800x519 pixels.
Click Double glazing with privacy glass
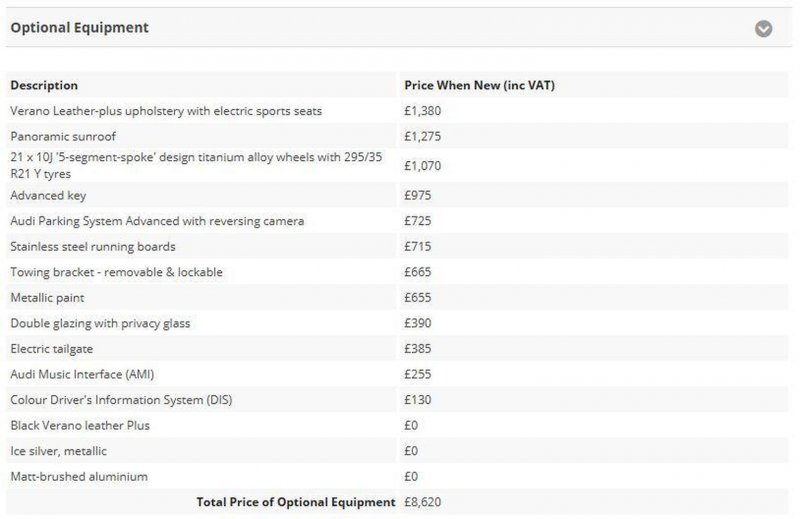[100, 323]
